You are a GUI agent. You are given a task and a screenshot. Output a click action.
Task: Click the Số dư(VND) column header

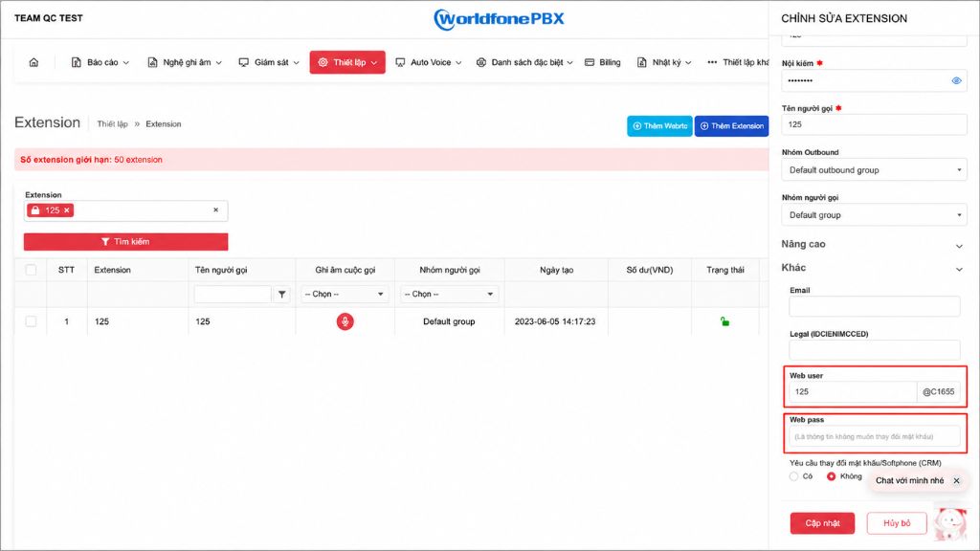point(650,270)
